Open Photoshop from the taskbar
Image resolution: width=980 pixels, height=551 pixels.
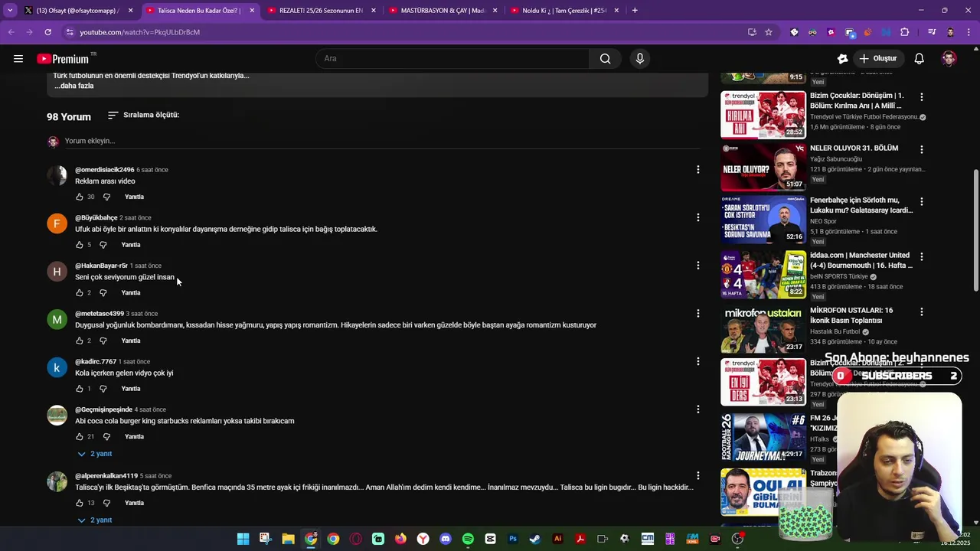513,539
